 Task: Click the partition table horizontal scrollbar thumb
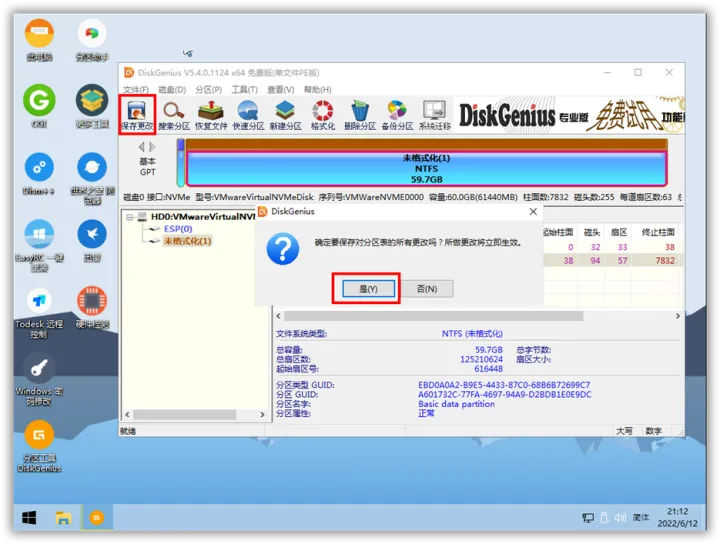point(433,316)
